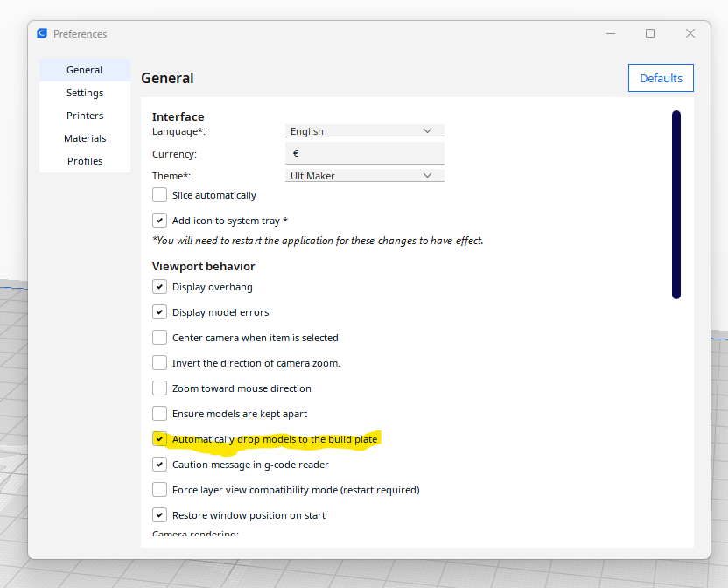728x588 pixels.
Task: Switch to the Profiles section
Action: point(84,160)
